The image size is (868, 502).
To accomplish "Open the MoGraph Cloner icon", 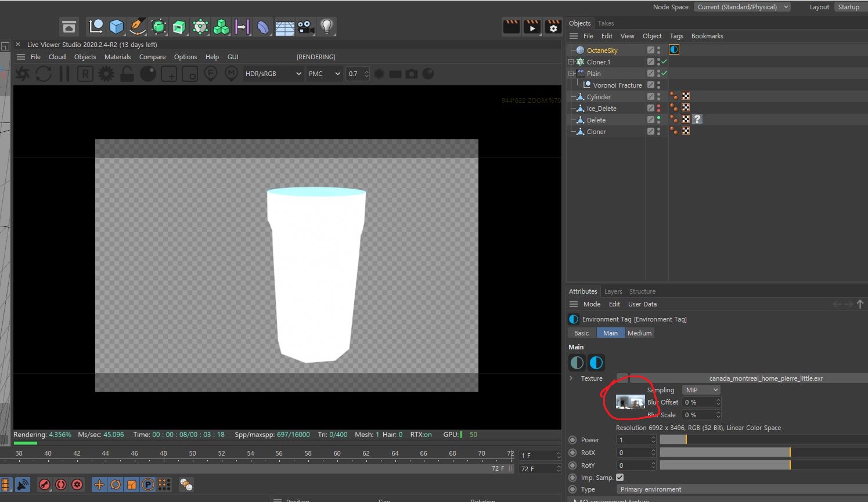I will [200, 27].
